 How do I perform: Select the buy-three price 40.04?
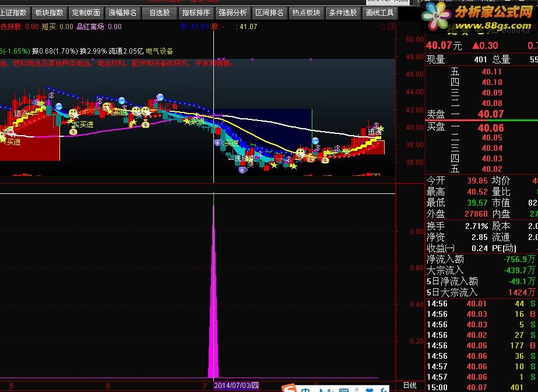[492, 148]
